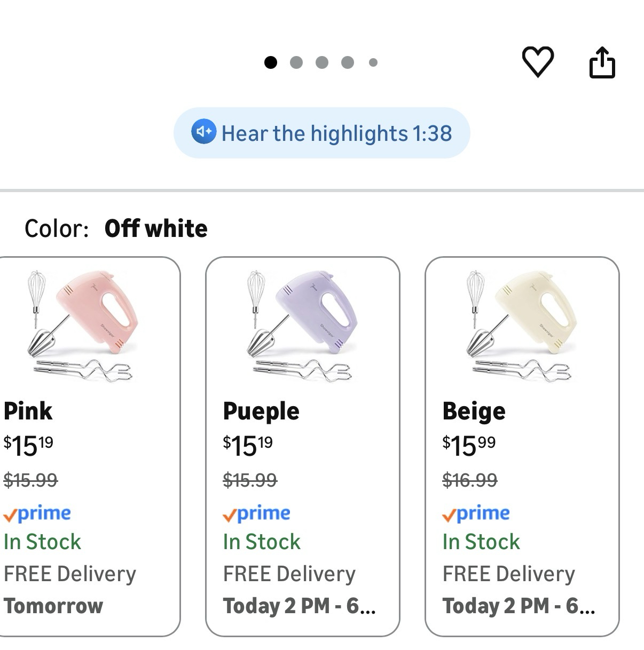Tap the share icon
This screenshot has width=644, height=650.
tap(602, 63)
